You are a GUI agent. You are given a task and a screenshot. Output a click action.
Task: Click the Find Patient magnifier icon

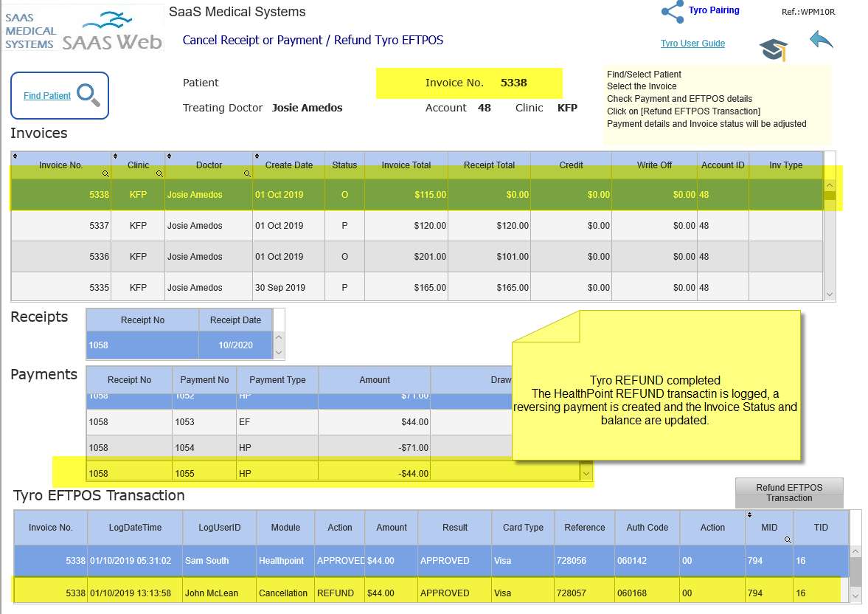click(88, 94)
